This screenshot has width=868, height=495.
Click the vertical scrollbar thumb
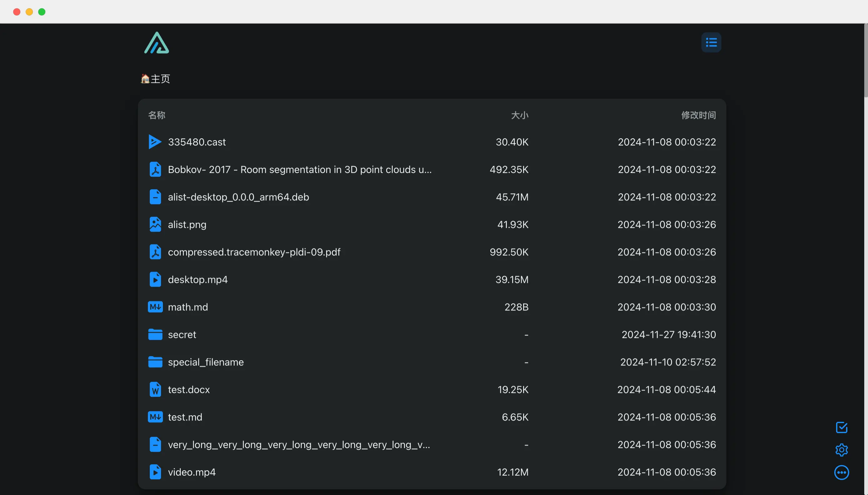[x=866, y=60]
